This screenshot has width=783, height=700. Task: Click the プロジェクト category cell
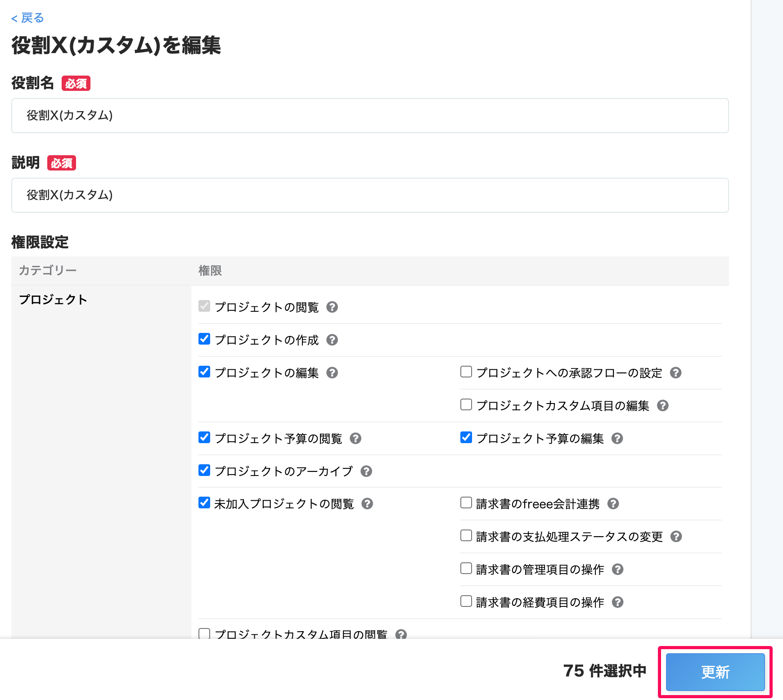point(101,462)
